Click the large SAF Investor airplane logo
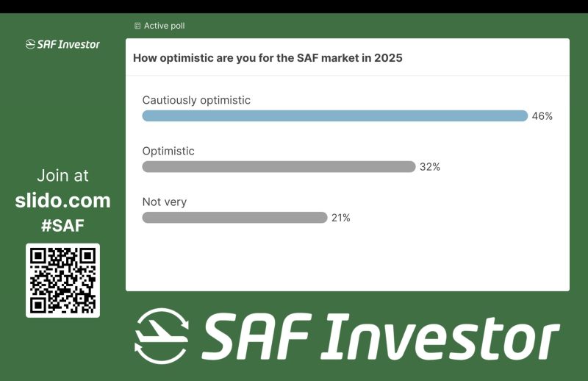This screenshot has width=588, height=381. tap(162, 335)
